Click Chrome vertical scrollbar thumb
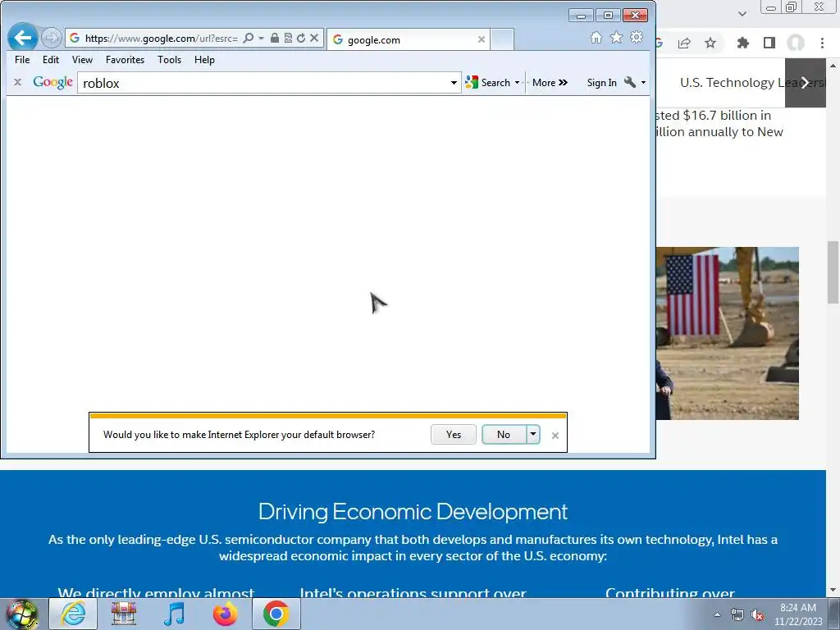Image resolution: width=840 pixels, height=630 pixels. 833,272
